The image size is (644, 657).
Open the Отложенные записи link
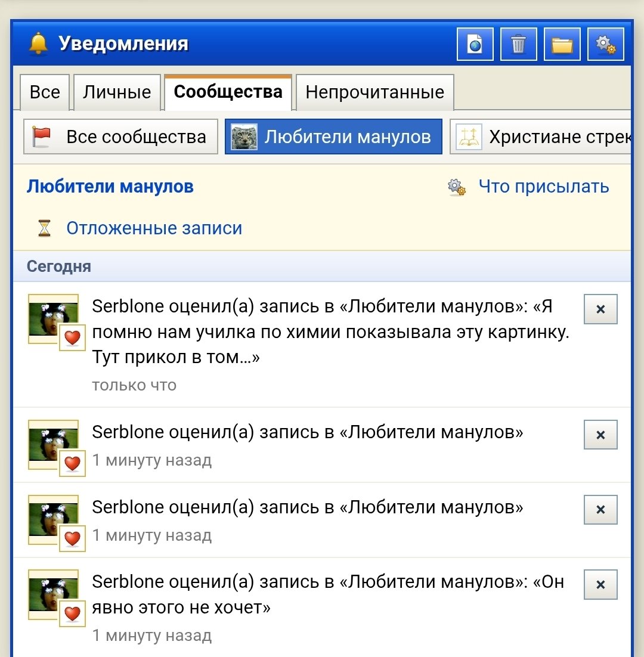[x=154, y=228]
